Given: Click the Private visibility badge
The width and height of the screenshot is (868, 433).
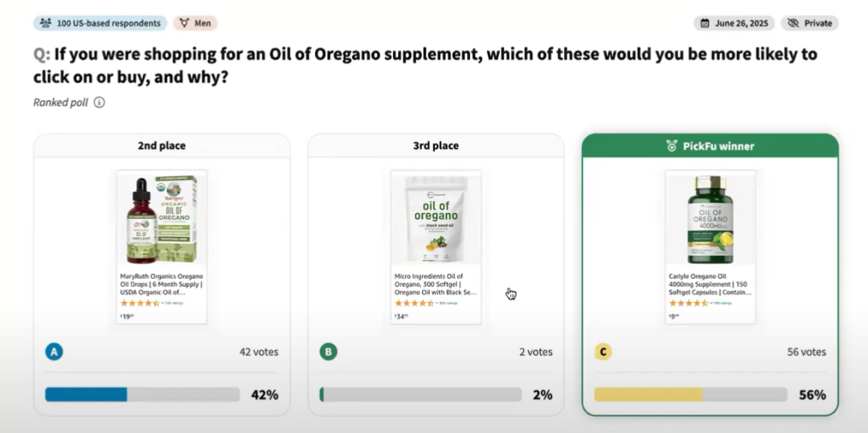Looking at the screenshot, I should pos(810,23).
